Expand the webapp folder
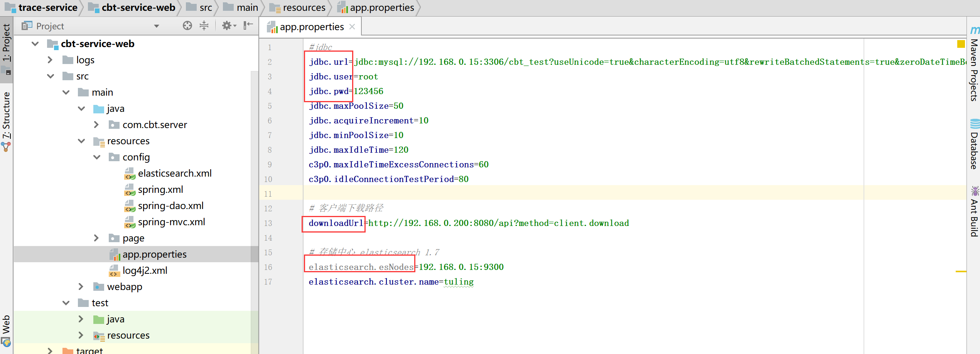980x354 pixels. coord(81,287)
